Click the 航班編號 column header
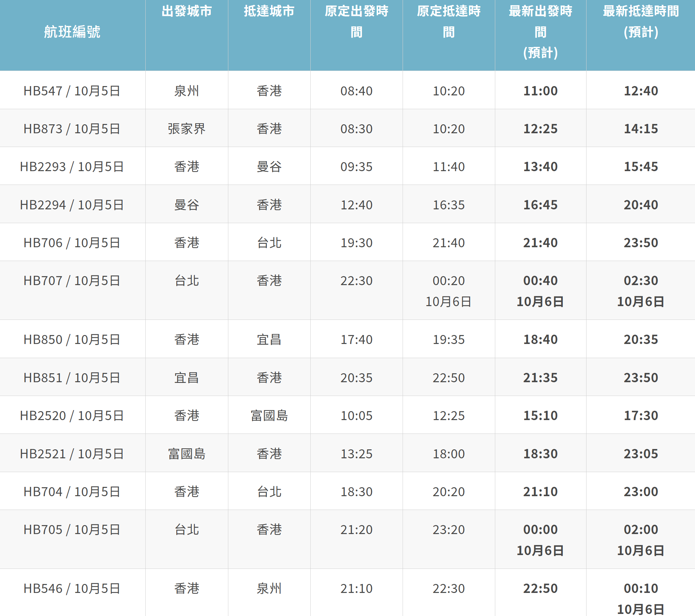This screenshot has width=695, height=616. coord(72,32)
